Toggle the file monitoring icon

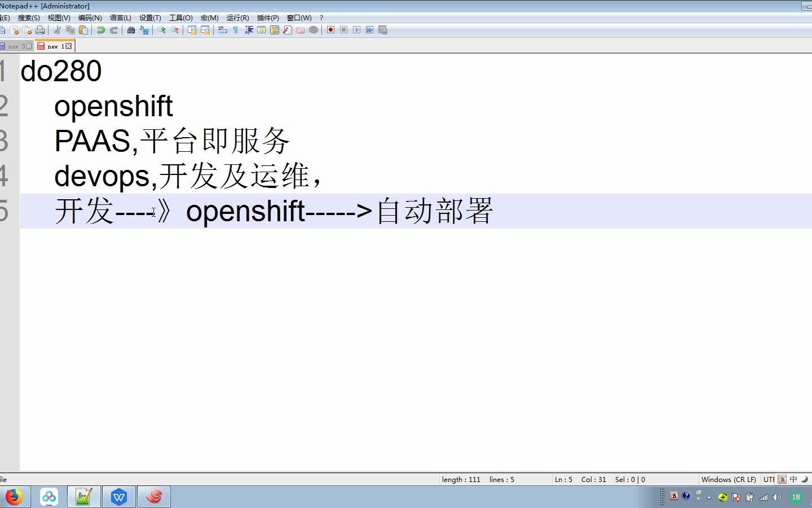pos(314,30)
